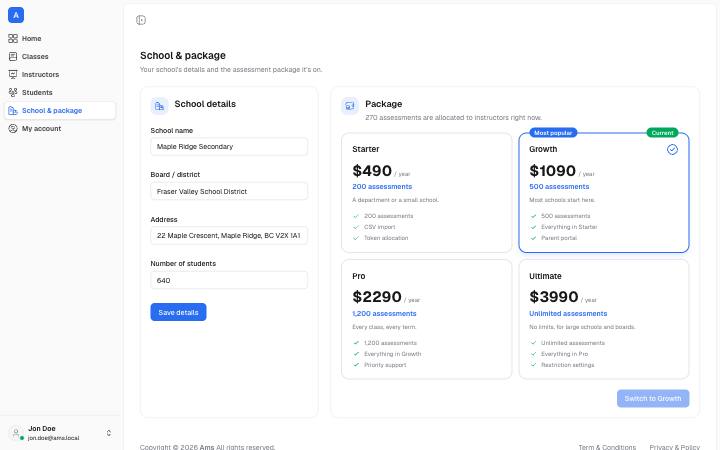
Task: Click '200 assessments' blue text
Action: pyautogui.click(x=382, y=186)
